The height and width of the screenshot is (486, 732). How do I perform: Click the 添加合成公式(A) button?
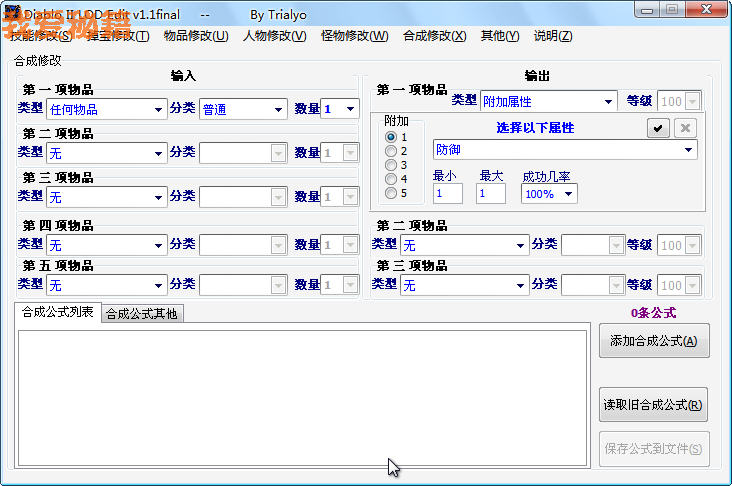(655, 341)
